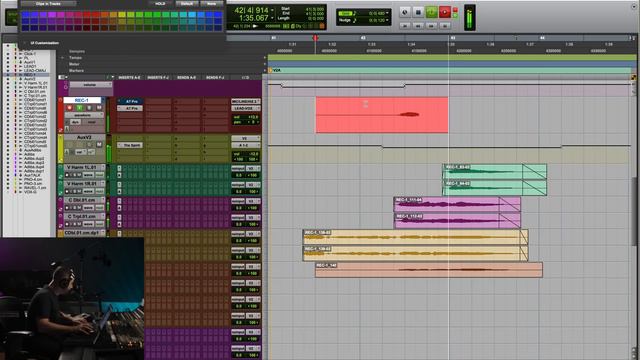Open REC-1 automation mode selector (read)
640x360 pixels.
pyautogui.click(x=91, y=122)
